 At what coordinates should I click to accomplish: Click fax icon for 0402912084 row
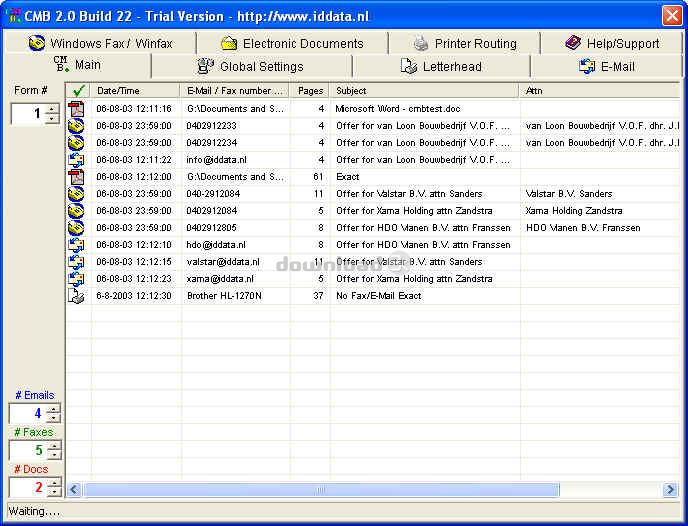(x=76, y=211)
